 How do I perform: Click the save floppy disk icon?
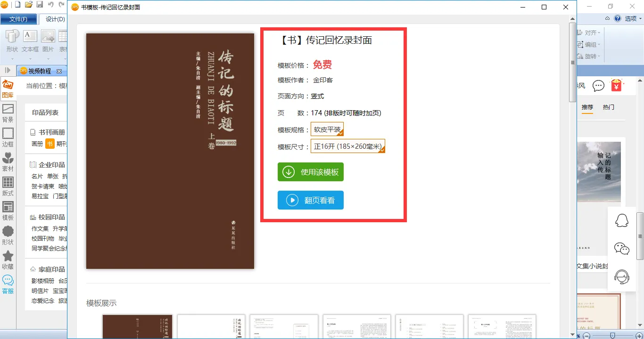40,5
